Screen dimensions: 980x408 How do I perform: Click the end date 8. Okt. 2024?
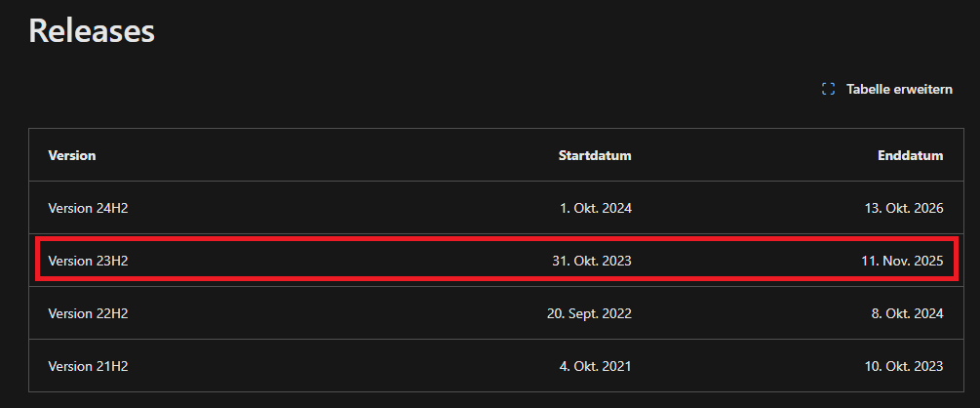(908, 313)
